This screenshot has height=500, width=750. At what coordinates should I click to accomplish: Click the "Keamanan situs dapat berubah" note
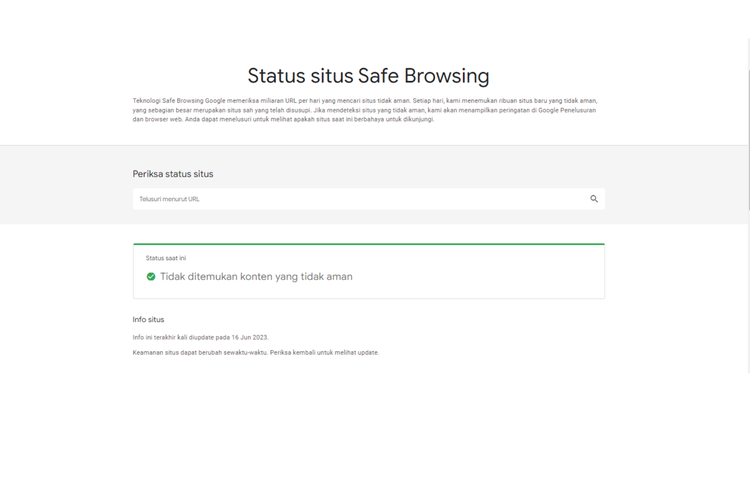[190, 352]
